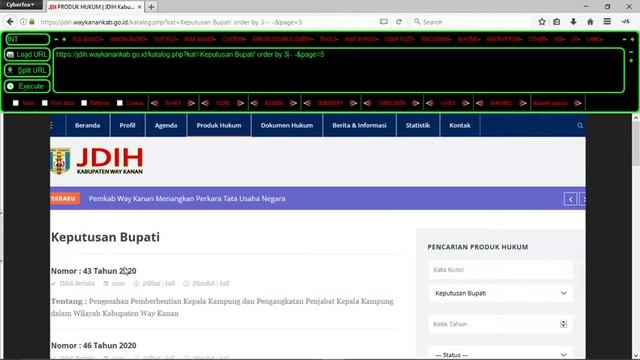Image resolution: width=640 pixels, height=360 pixels.
Task: Go back using the browser back arrow
Action: (10, 22)
